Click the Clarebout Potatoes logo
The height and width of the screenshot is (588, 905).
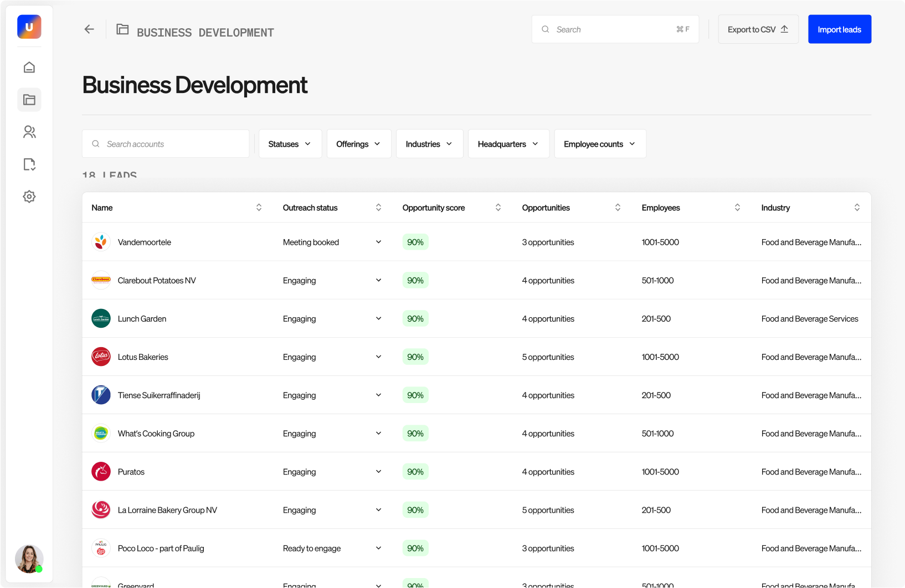point(101,280)
